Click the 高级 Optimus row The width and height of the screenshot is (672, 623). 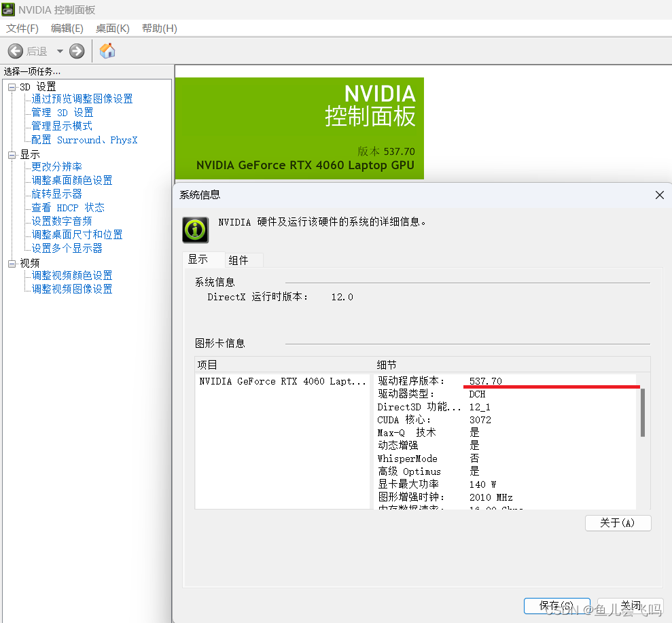(507, 471)
